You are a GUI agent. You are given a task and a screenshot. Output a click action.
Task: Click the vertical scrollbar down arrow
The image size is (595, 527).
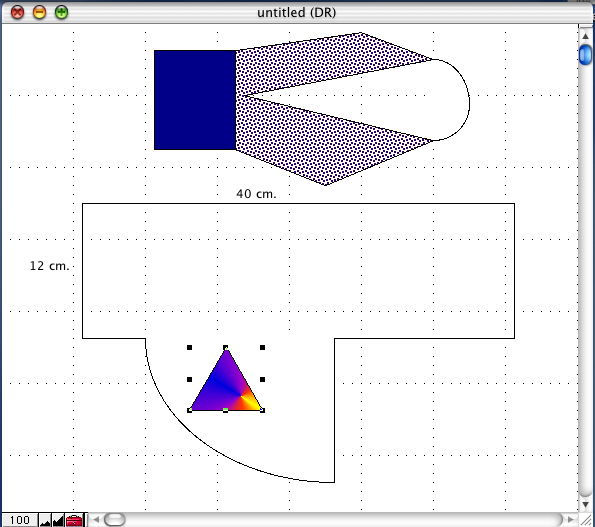pyautogui.click(x=585, y=504)
